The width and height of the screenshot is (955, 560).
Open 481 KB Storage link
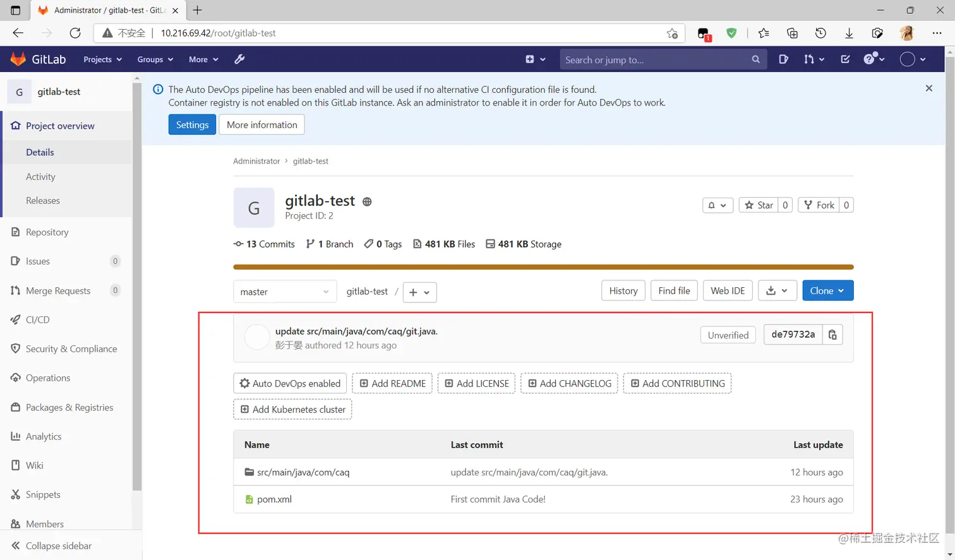point(524,244)
